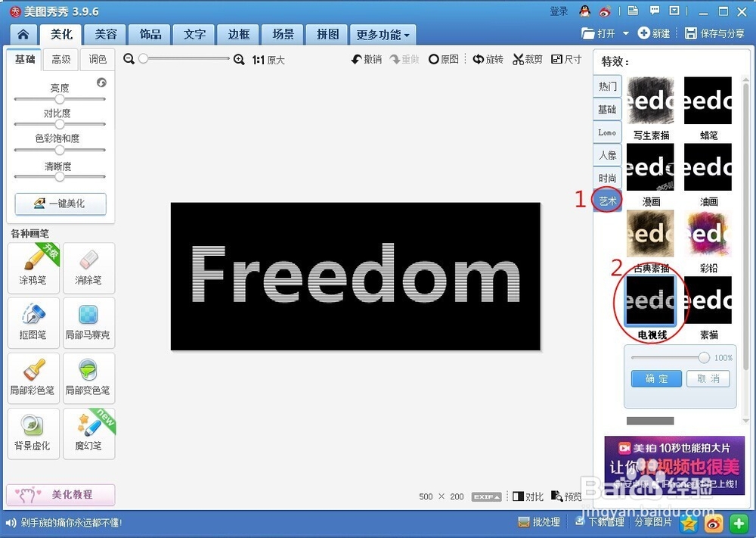Select the 抠图笔 cutout tool
The width and height of the screenshot is (756, 538).
tap(33, 322)
